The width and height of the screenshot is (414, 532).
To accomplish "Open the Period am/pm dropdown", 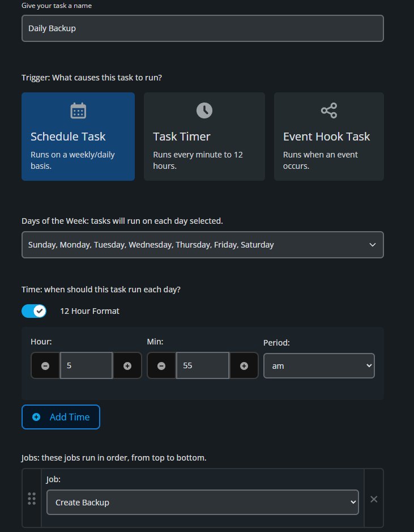I will (319, 366).
